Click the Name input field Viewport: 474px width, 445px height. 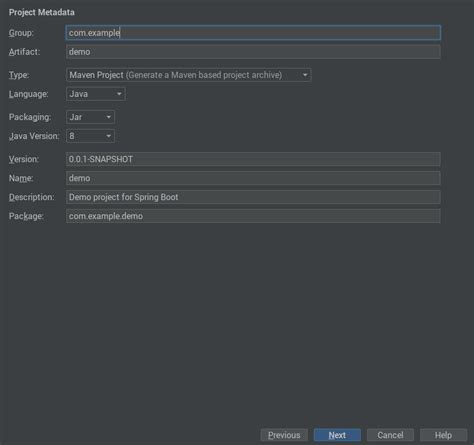pos(253,178)
